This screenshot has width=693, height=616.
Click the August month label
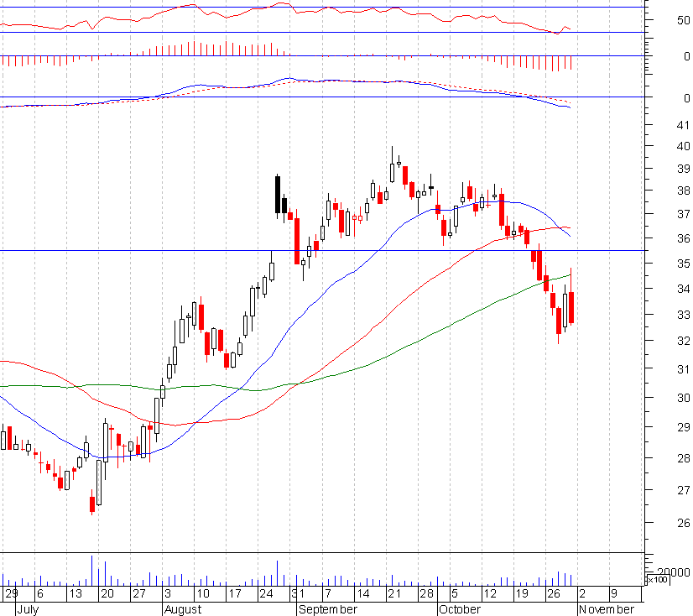[x=183, y=609]
